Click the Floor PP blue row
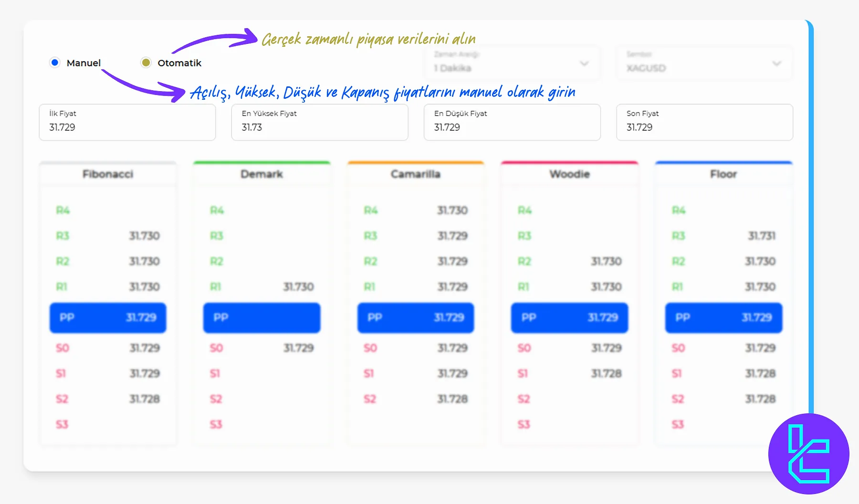 point(723,318)
